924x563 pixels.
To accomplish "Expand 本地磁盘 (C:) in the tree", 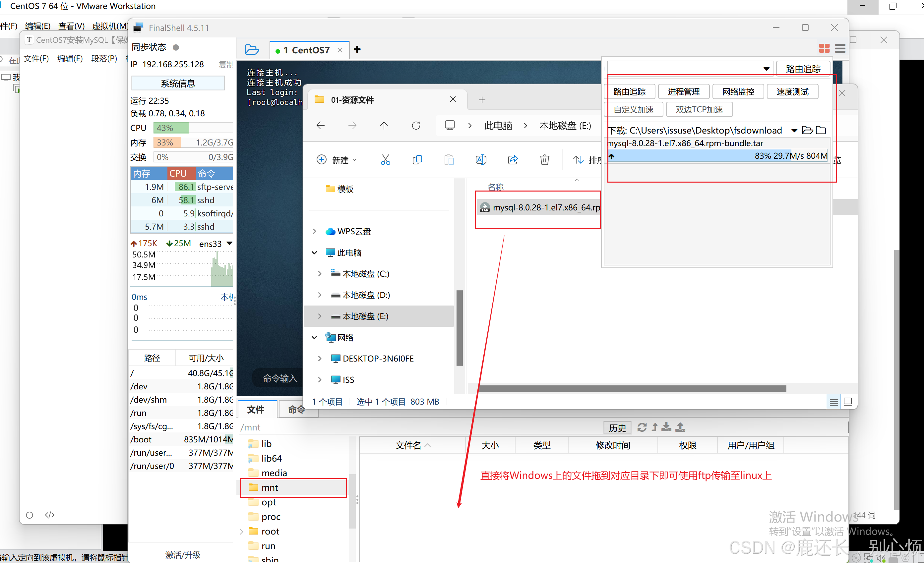I will pos(320,274).
